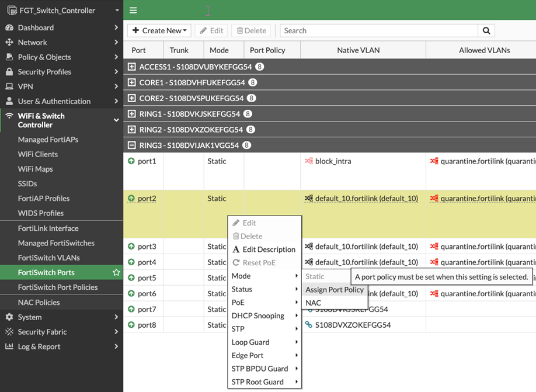Expand the RING2 switch group
Image resolution: width=536 pixels, height=392 pixels.
coord(131,130)
